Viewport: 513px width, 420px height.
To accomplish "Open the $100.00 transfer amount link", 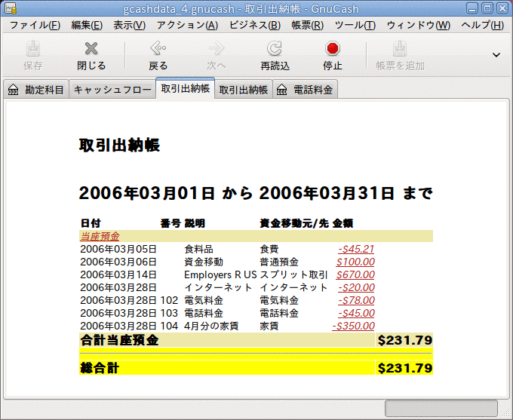I will click(355, 262).
